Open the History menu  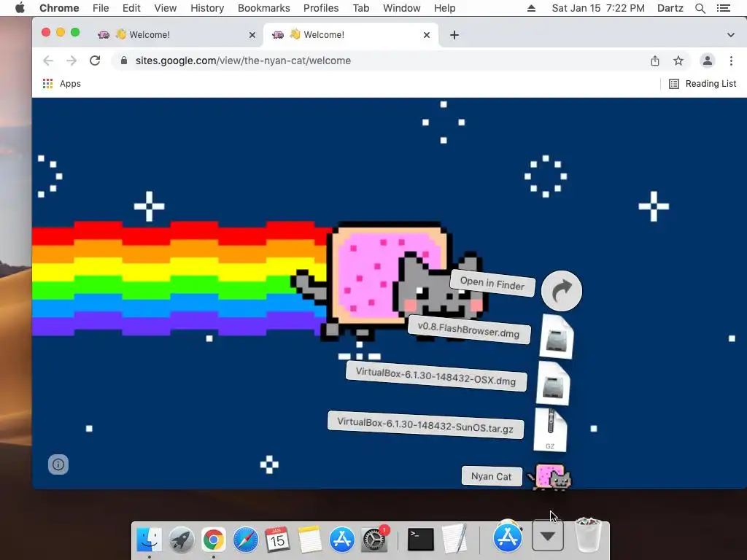(x=207, y=8)
